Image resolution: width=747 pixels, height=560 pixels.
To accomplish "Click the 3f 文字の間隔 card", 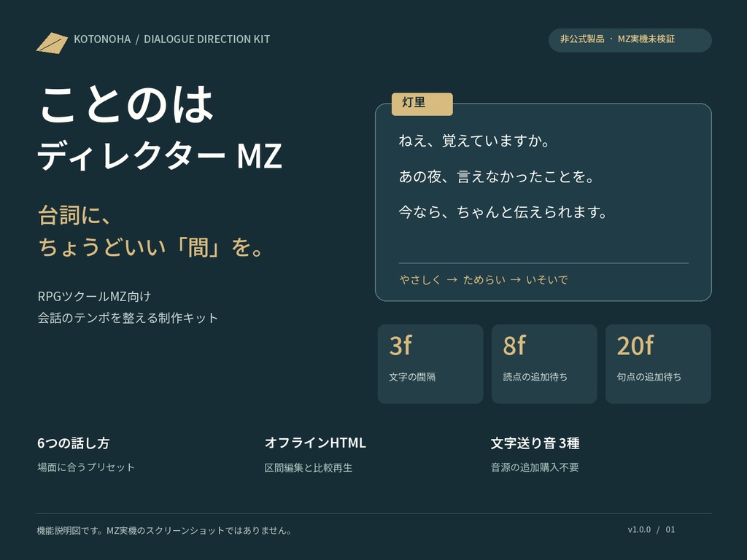I will [430, 364].
